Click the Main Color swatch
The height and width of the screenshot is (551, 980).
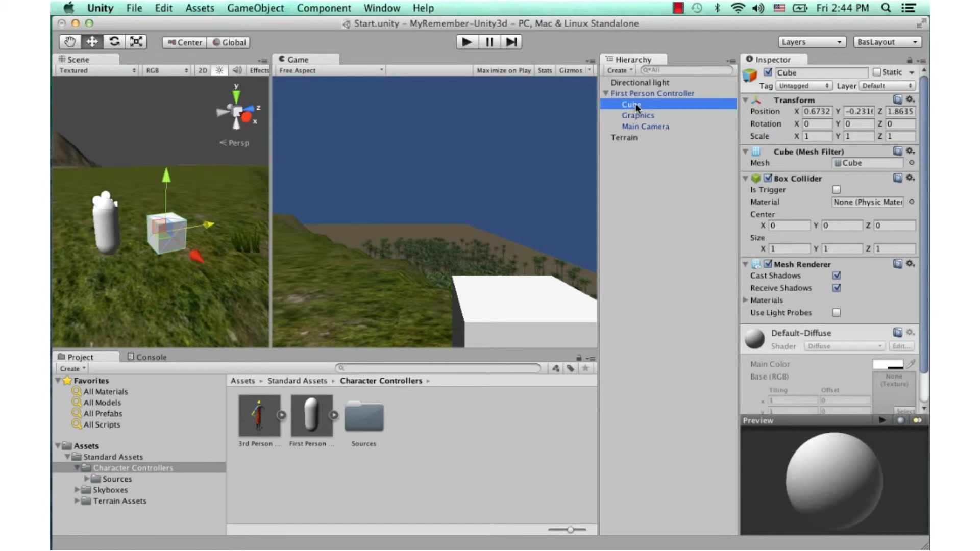point(888,364)
